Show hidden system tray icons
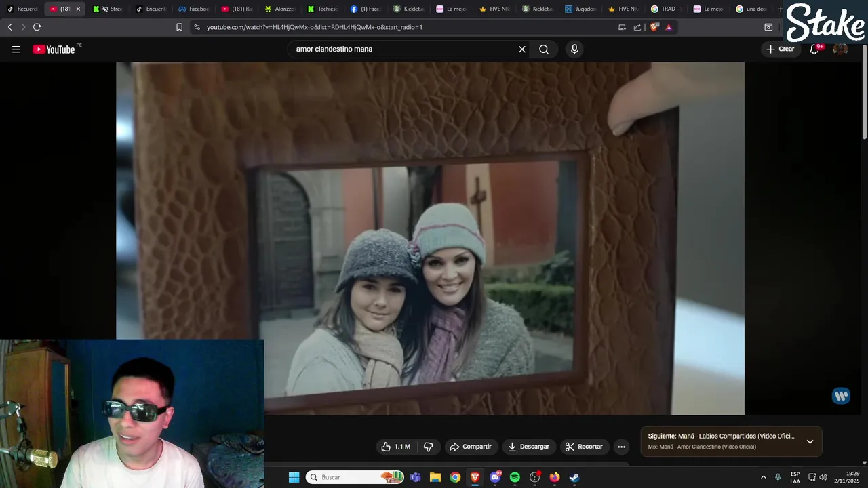The width and height of the screenshot is (868, 488). [x=763, y=477]
